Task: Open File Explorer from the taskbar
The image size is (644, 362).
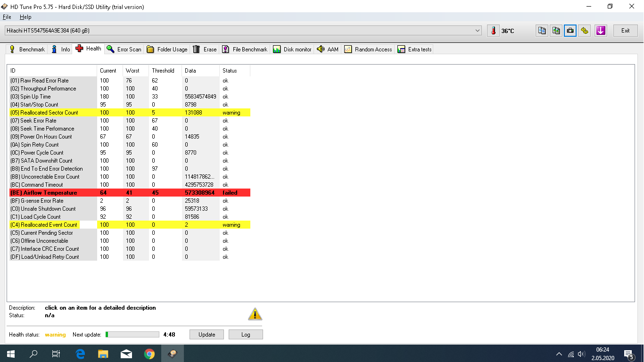Action: coord(103,353)
